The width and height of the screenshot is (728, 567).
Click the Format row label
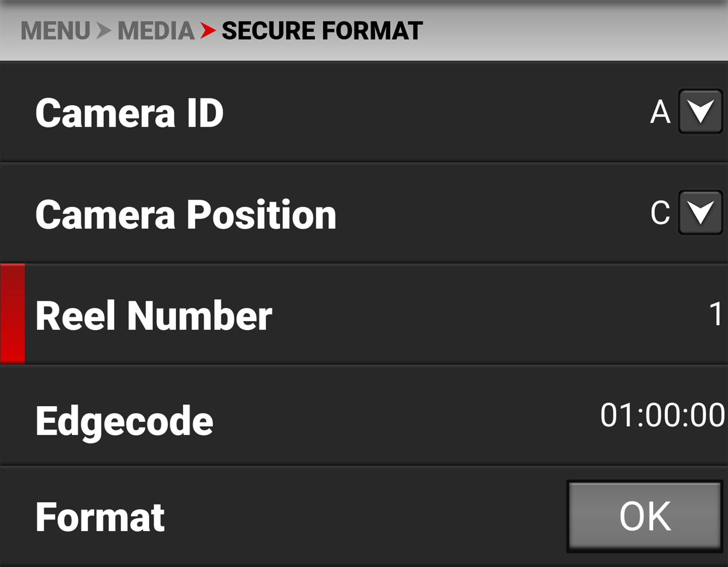pos(100,517)
